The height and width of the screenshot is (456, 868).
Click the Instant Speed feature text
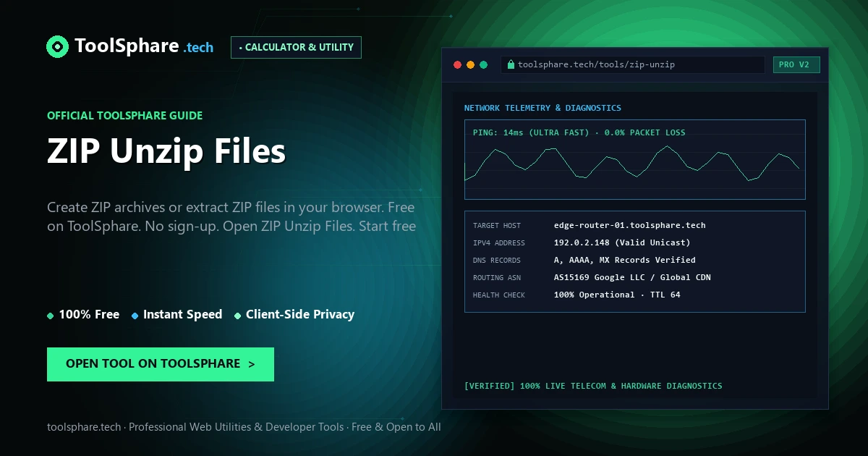[x=183, y=314]
